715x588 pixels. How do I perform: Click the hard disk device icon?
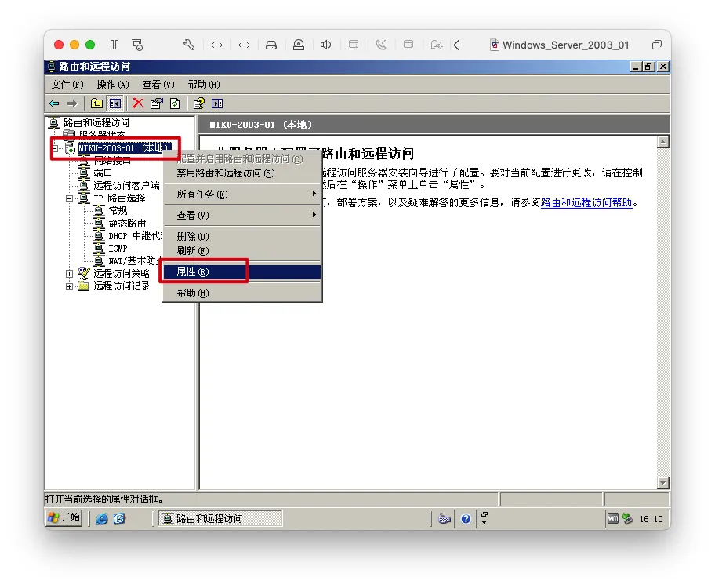point(271,45)
